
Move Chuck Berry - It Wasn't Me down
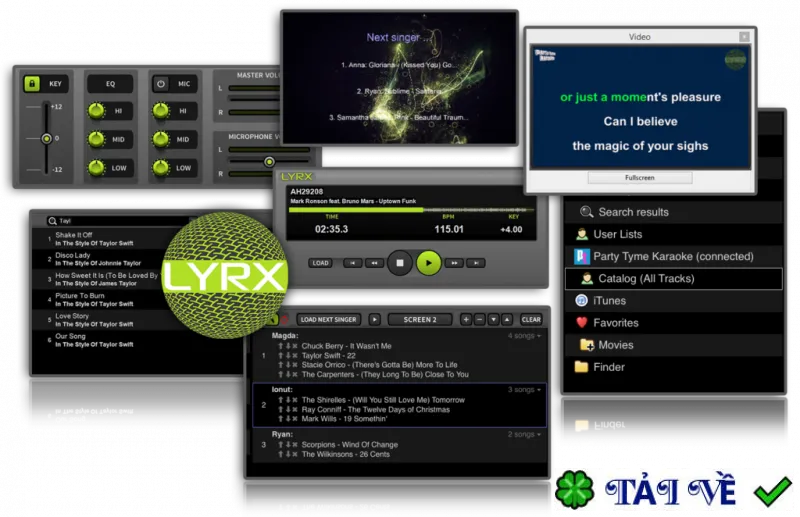(288, 346)
